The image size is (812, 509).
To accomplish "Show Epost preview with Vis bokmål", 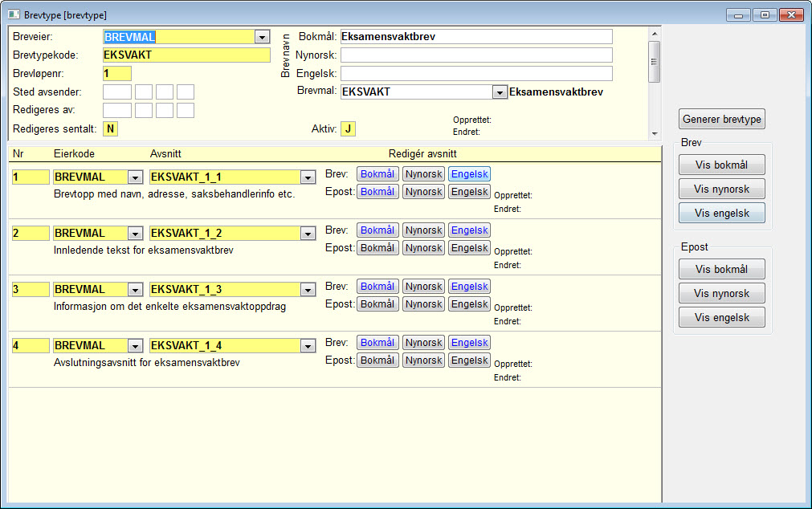I will (x=722, y=269).
